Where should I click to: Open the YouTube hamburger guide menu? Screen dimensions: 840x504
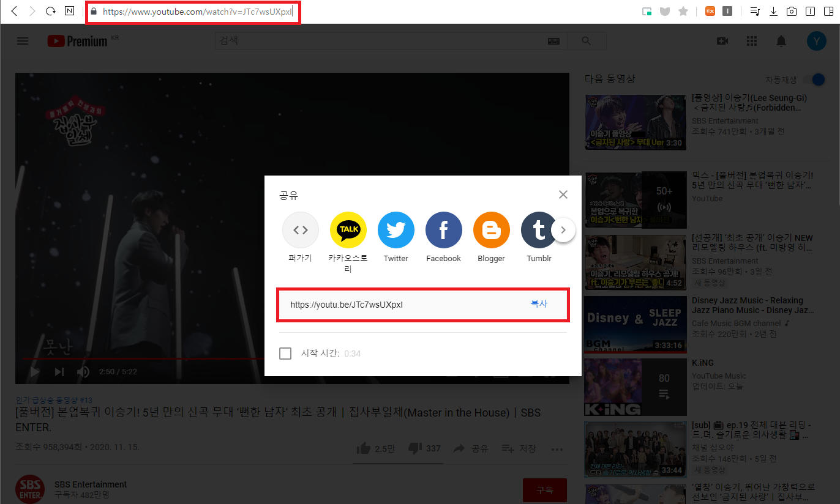23,41
